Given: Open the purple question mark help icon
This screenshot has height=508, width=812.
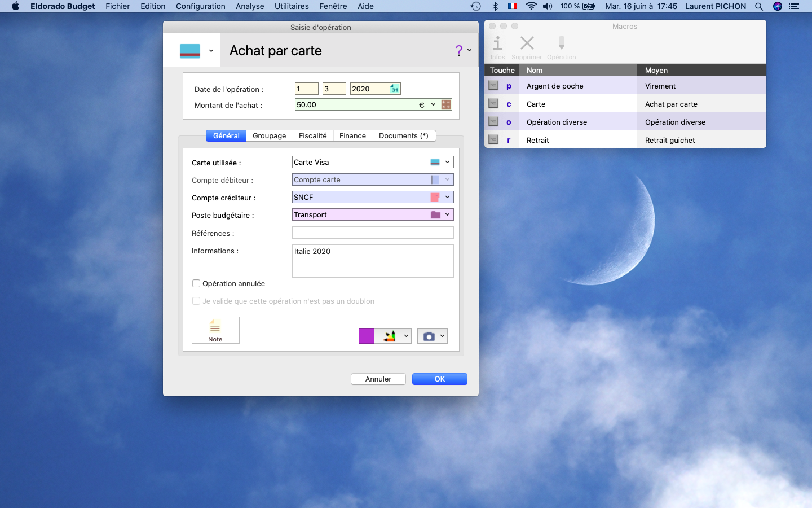Looking at the screenshot, I should pyautogui.click(x=459, y=50).
